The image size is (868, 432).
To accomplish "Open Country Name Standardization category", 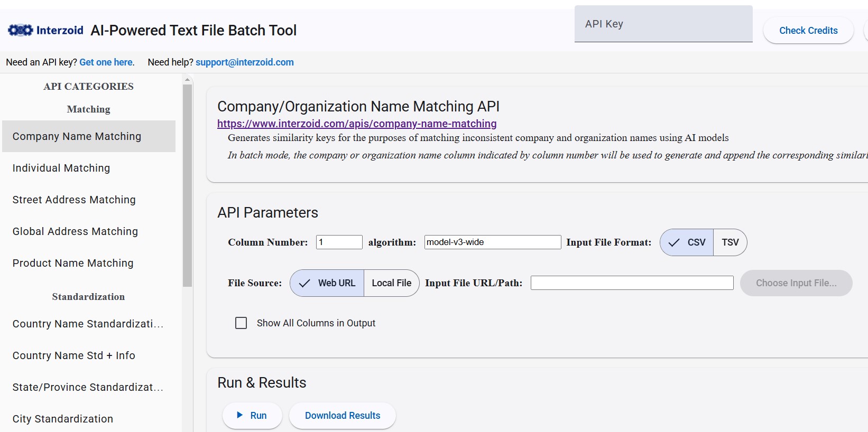I will click(x=89, y=324).
